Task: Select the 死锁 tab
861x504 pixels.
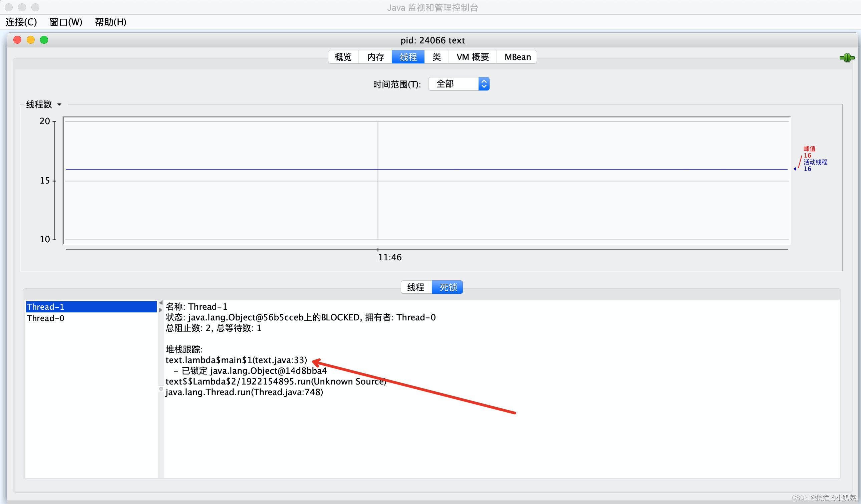Action: (x=448, y=287)
